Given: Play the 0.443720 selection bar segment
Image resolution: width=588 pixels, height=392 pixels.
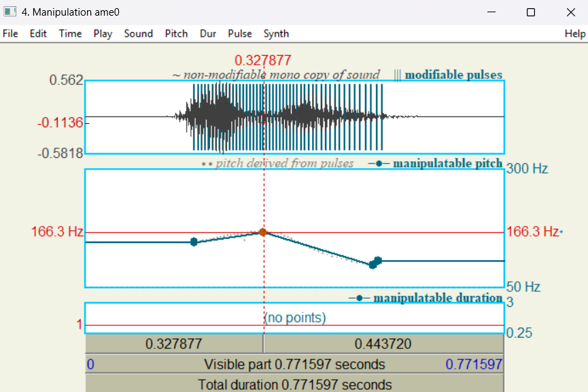Looking at the screenshot, I should tap(383, 344).
